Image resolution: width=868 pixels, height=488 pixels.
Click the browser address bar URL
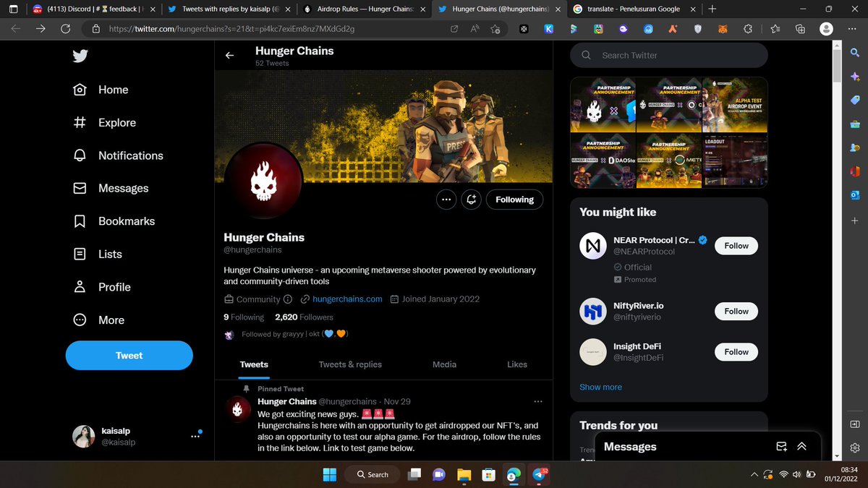point(231,29)
